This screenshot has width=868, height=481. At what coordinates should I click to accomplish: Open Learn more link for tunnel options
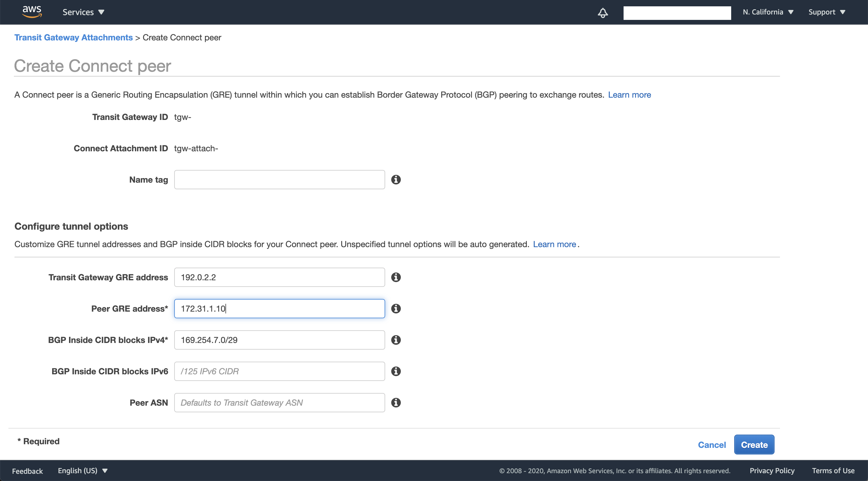pos(554,244)
